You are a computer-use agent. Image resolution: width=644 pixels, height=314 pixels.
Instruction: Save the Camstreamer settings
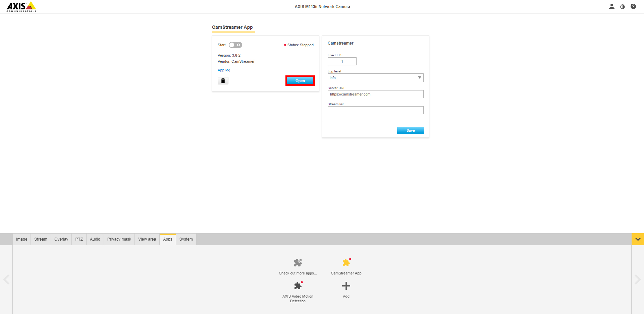coord(410,130)
